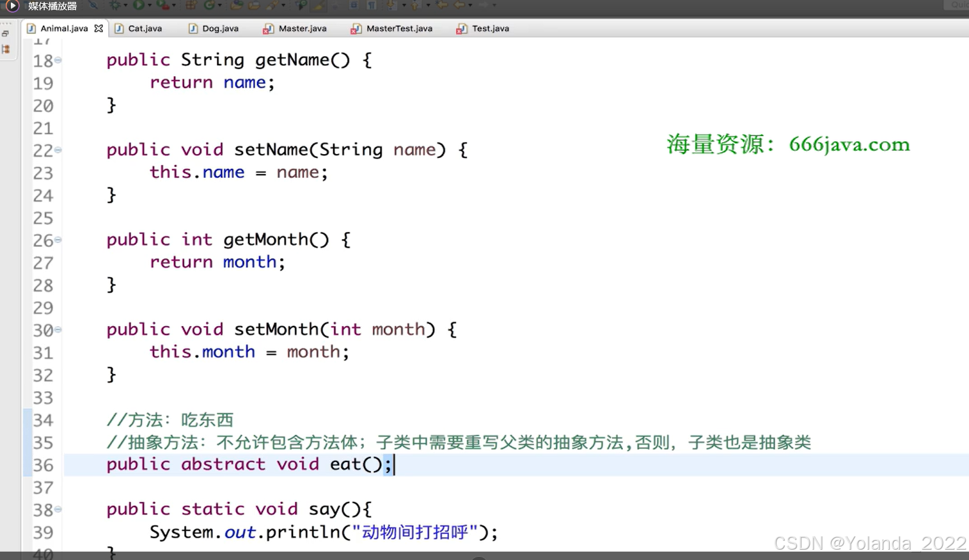Click line number 36 in the gutter
This screenshot has height=560, width=969.
click(x=43, y=465)
